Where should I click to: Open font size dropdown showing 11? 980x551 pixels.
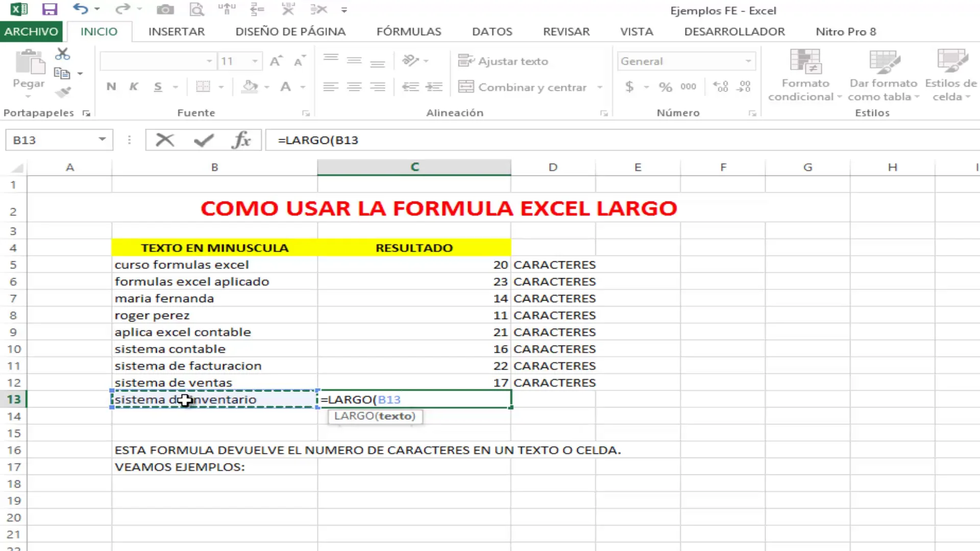[x=255, y=61]
